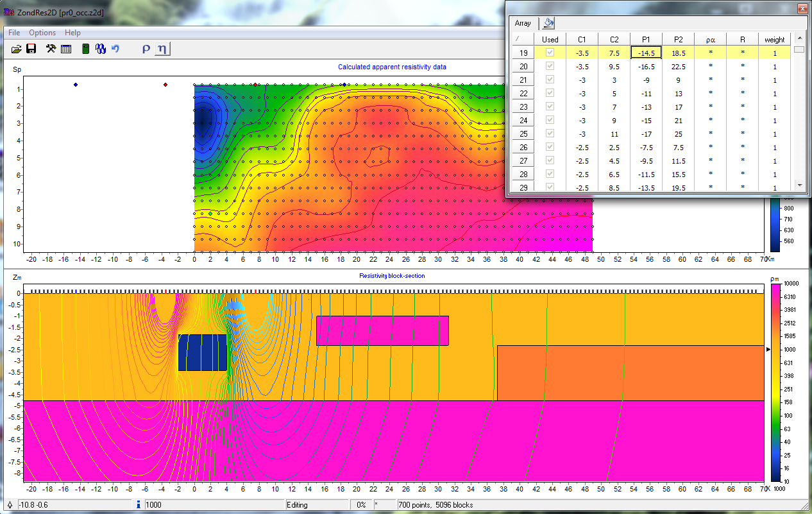
Task: Open the File menu
Action: click(14, 33)
